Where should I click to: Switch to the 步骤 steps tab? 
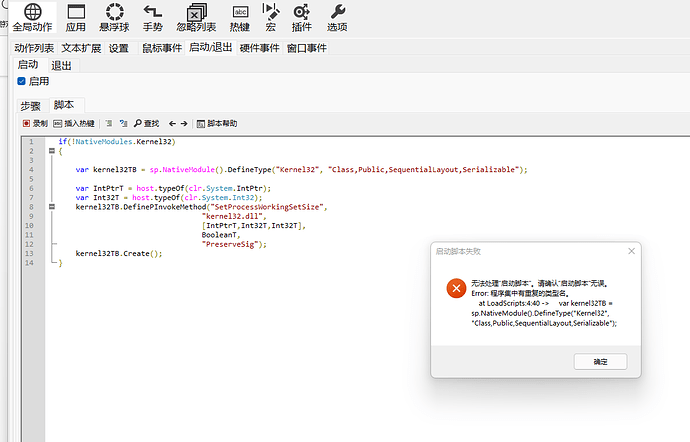[x=30, y=105]
